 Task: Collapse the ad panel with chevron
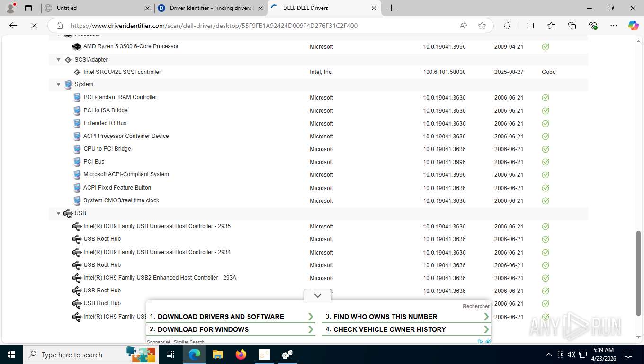click(318, 295)
